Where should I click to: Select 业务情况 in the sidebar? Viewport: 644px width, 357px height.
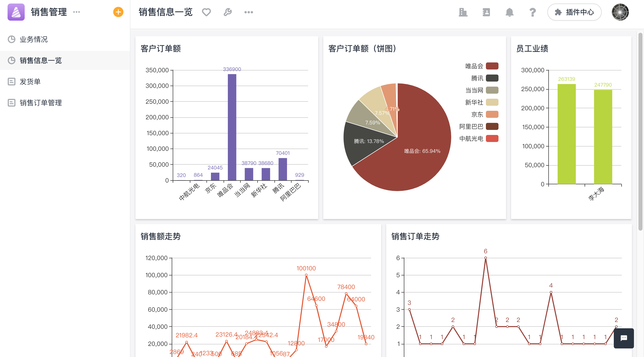(65, 39)
